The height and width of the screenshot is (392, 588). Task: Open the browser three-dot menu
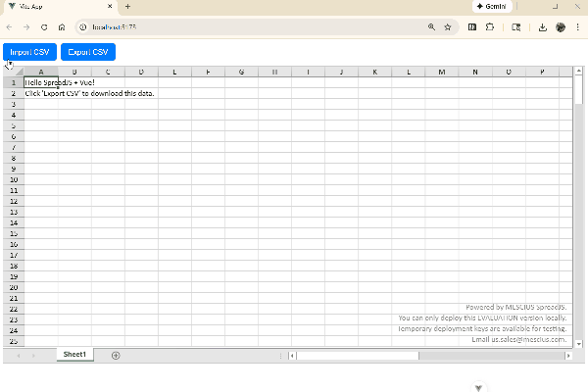point(578,27)
